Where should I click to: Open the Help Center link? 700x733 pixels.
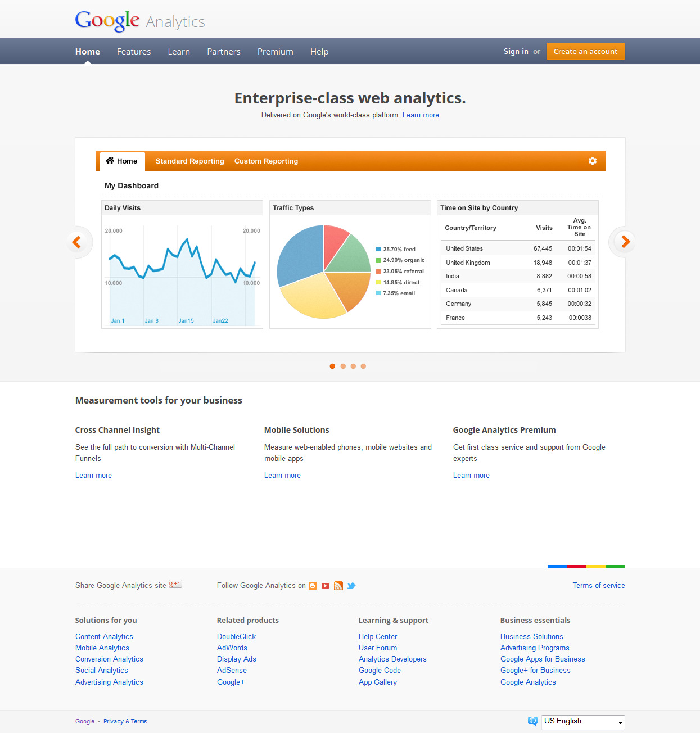[378, 637]
